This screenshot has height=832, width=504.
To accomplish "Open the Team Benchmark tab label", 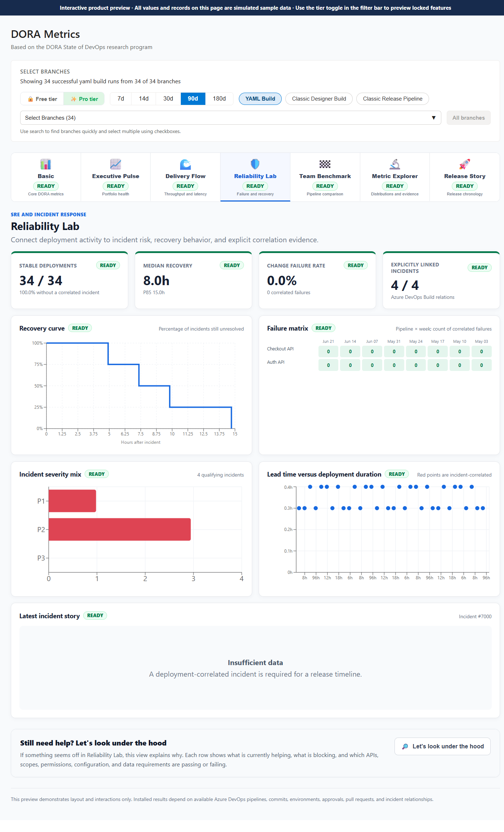I will [325, 176].
